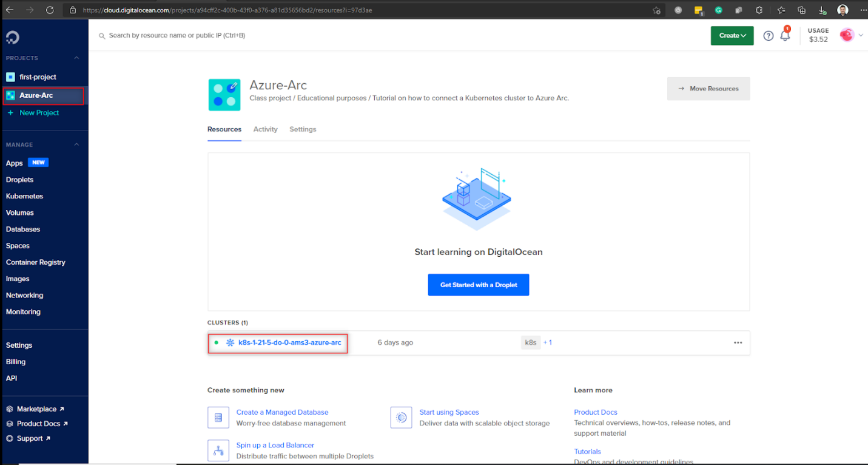Open the Product Docs link under Learn more
Viewport: 868px width, 465px height.
(596, 412)
